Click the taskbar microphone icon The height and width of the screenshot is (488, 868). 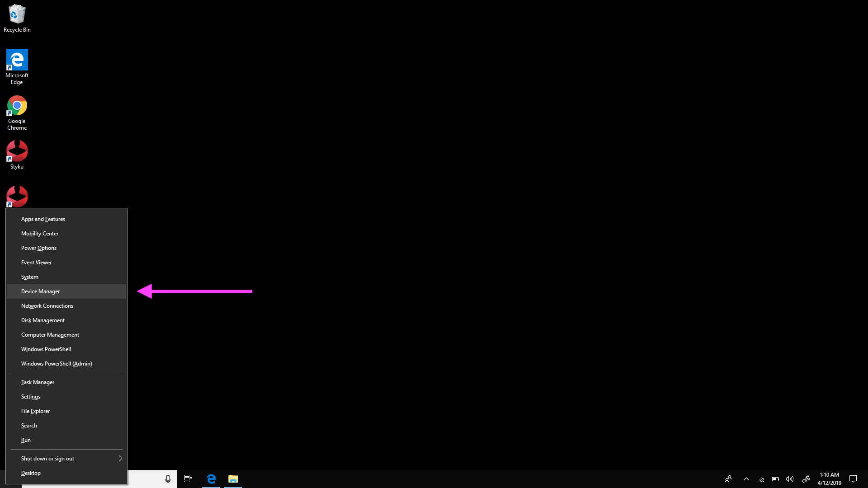click(168, 479)
